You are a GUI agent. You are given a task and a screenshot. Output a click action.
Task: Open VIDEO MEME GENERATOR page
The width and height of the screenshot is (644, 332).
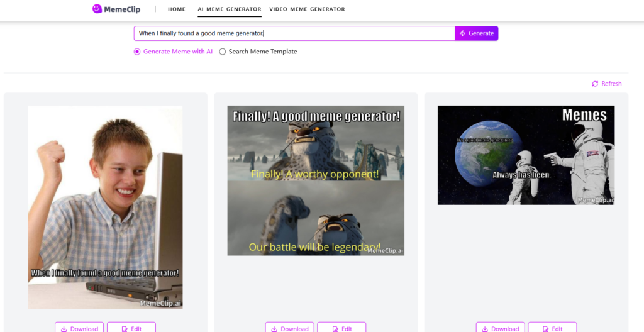307,9
